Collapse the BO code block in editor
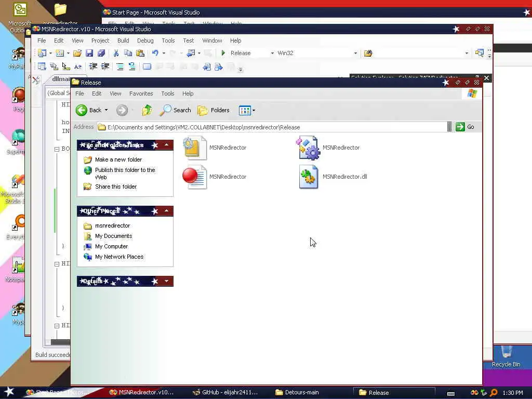Viewport: 532px width, 399px height. (57, 149)
